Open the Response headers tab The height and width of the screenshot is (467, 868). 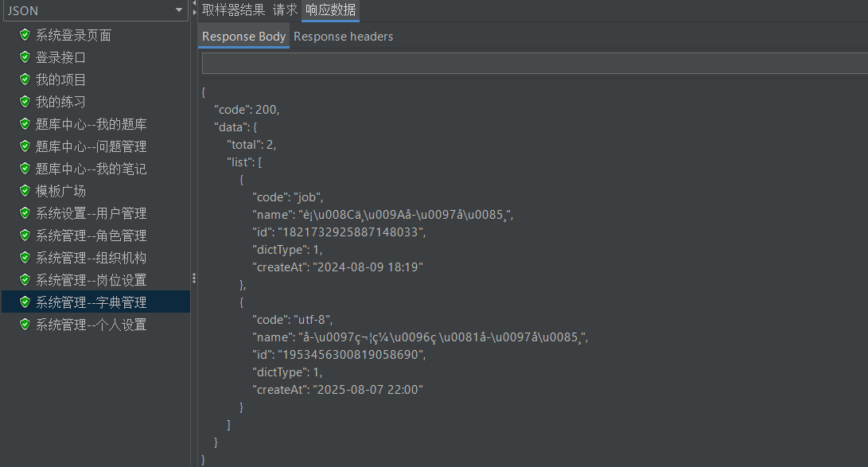[343, 37]
